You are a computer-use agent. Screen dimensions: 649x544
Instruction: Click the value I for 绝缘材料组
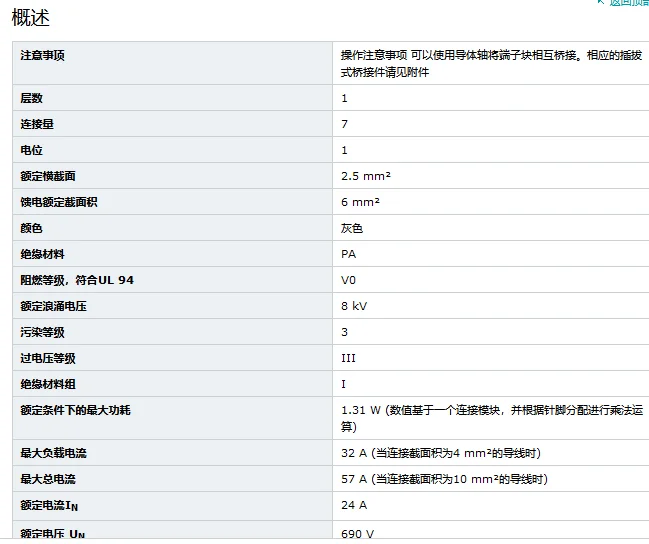point(344,385)
